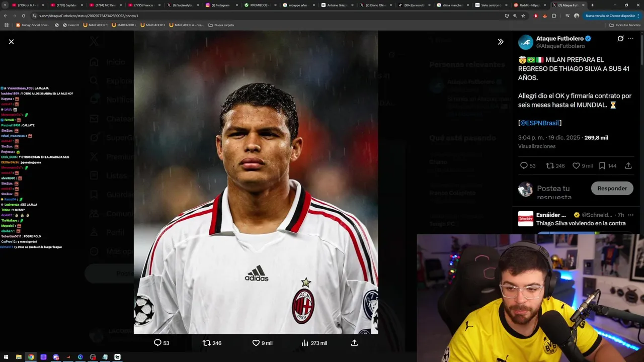Open the bookmarks apps grid icon
The image size is (644, 362).
7,25
